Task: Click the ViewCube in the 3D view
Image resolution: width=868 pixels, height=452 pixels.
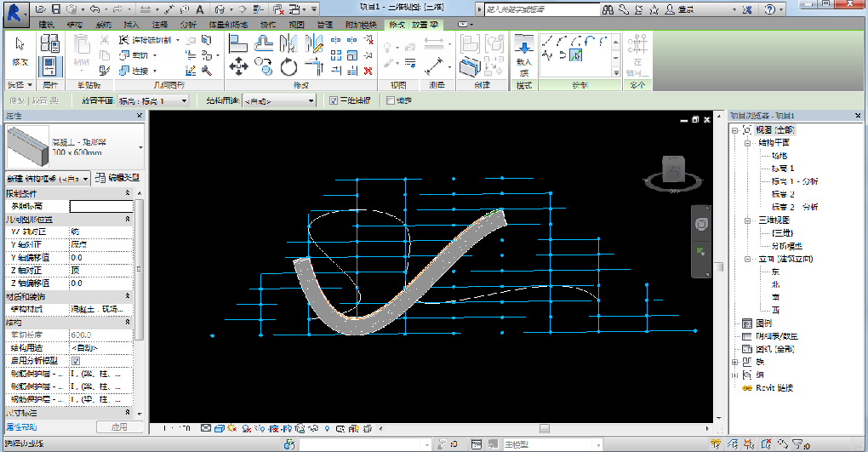Action: tap(675, 170)
